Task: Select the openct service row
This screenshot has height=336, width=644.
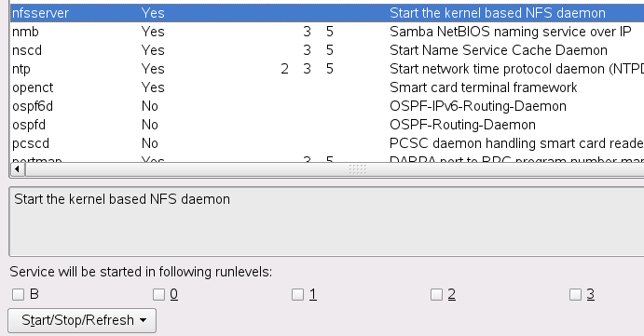Action: coord(327,87)
